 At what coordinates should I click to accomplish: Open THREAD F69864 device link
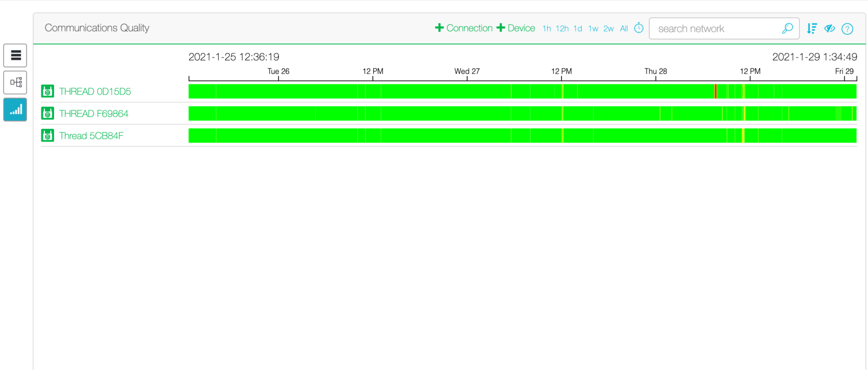click(x=94, y=113)
